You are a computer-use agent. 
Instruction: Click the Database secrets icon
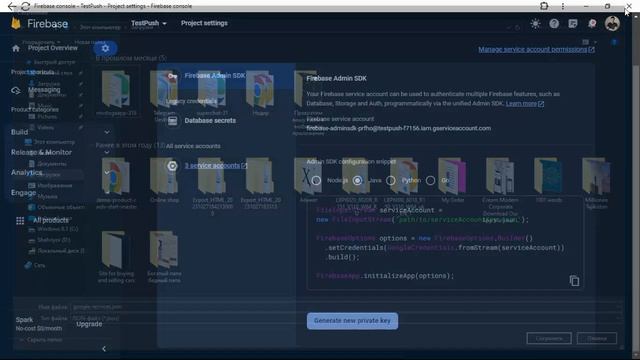click(x=173, y=121)
